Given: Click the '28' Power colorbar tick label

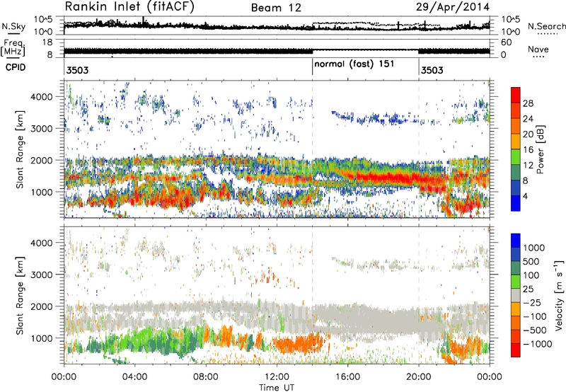Looking at the screenshot, I should tap(528, 103).
